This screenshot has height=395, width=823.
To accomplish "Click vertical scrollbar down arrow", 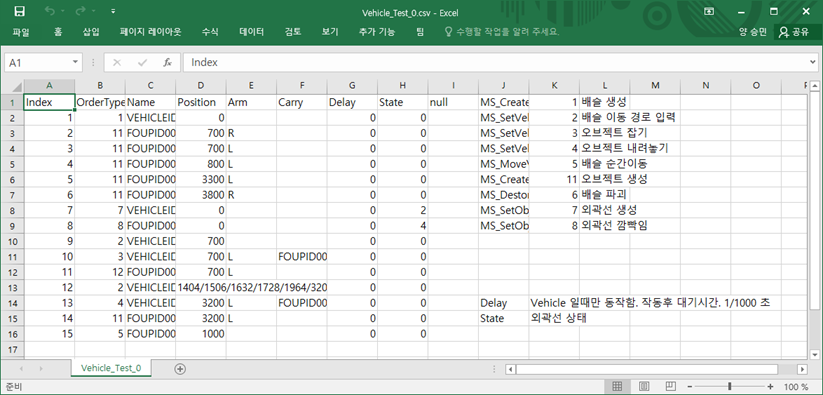I will pyautogui.click(x=814, y=354).
